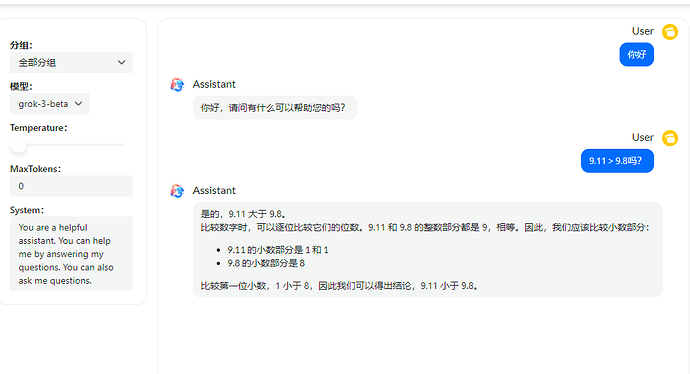Viewport: 690px width, 374px height.
Task: Click the blue 你好 user message bubble
Action: tap(637, 55)
